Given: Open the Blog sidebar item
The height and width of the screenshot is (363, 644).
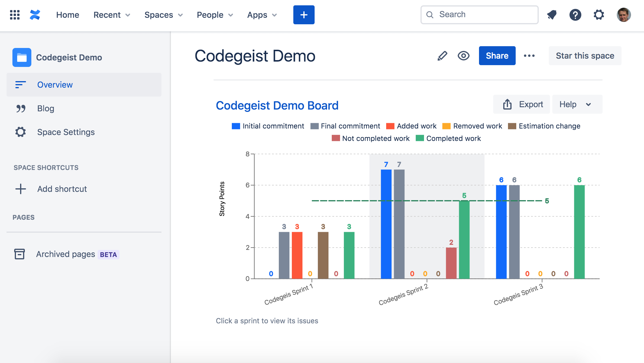Looking at the screenshot, I should click(x=46, y=108).
